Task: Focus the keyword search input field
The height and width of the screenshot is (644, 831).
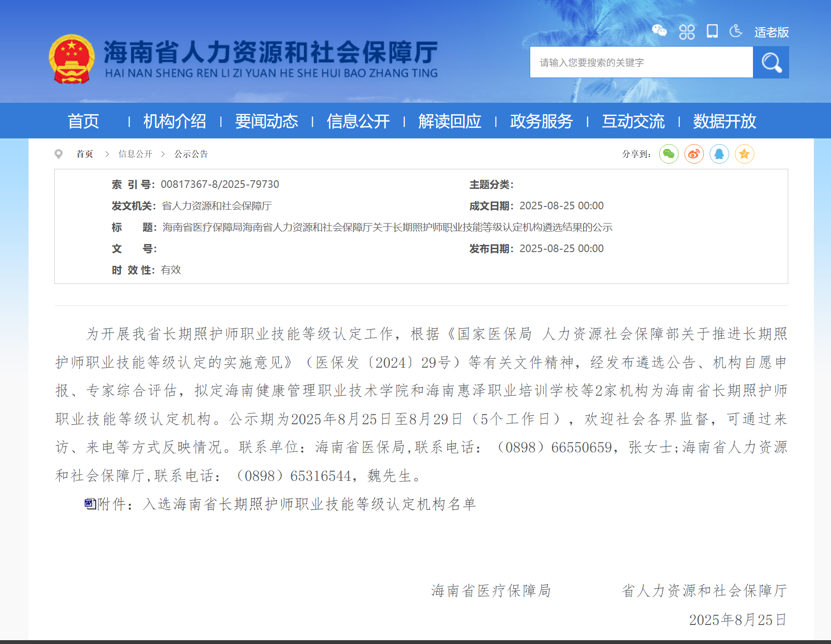Action: (641, 62)
